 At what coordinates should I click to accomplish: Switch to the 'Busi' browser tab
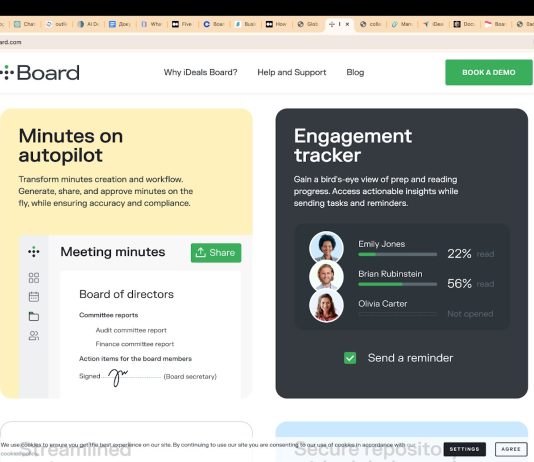[x=245, y=24]
